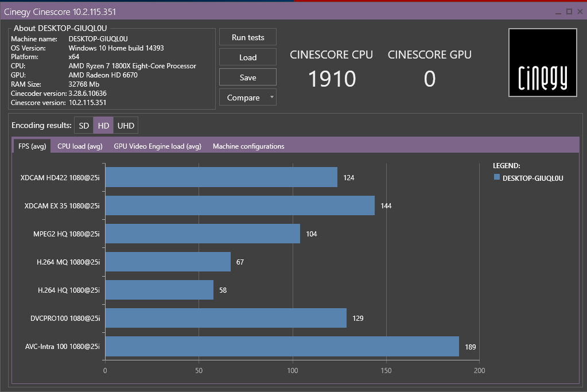Viewport: 587px width, 392px height.
Task: Select UHD encoding results
Action: (x=126, y=126)
